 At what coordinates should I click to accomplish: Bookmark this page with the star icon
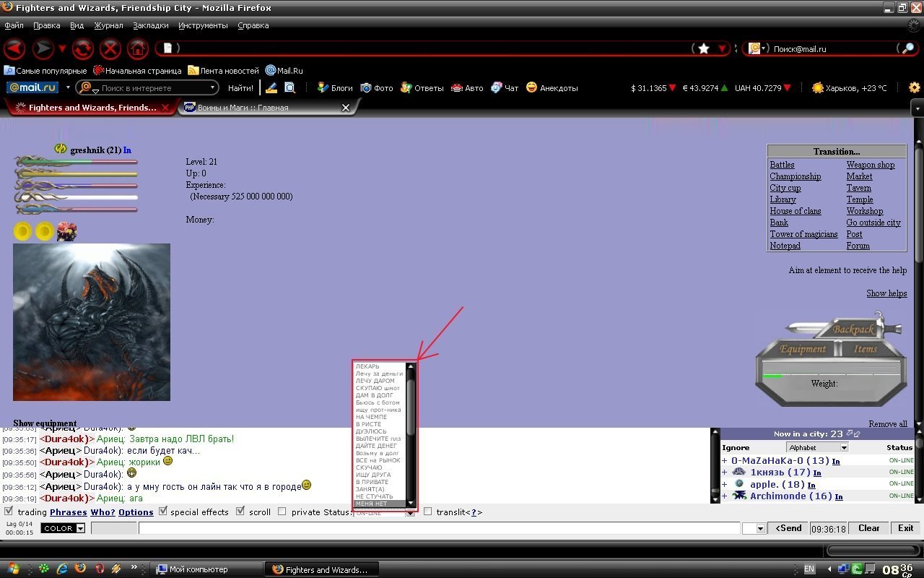click(703, 48)
